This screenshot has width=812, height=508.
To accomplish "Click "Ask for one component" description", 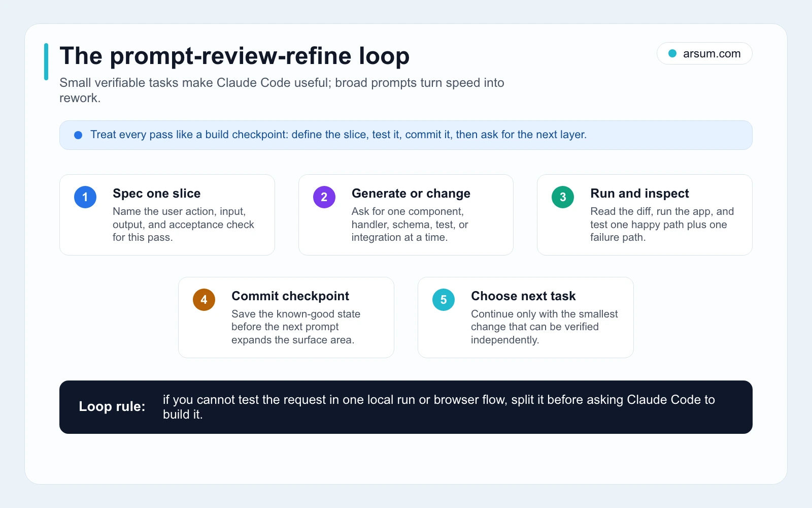I will tap(410, 225).
